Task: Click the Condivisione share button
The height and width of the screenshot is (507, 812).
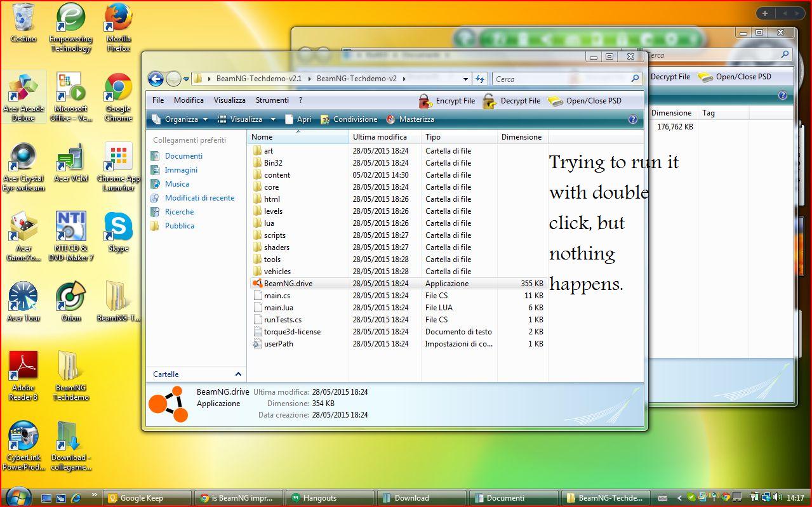Action: click(349, 119)
